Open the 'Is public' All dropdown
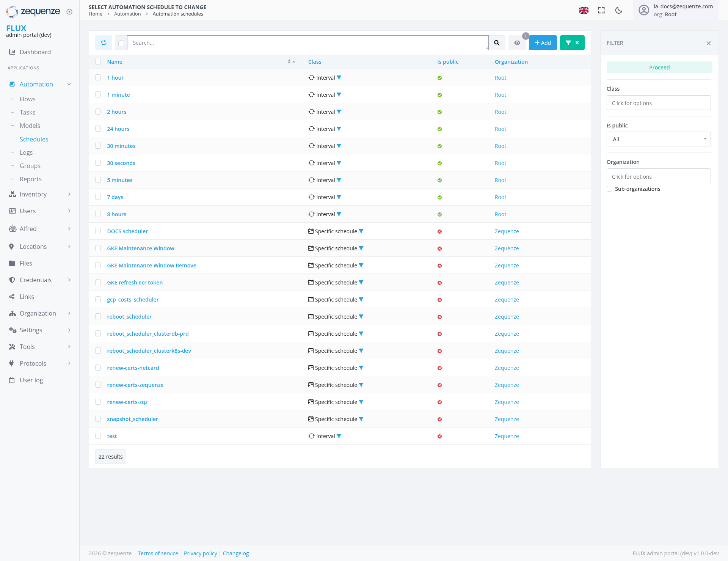The width and height of the screenshot is (728, 561). pyautogui.click(x=659, y=139)
